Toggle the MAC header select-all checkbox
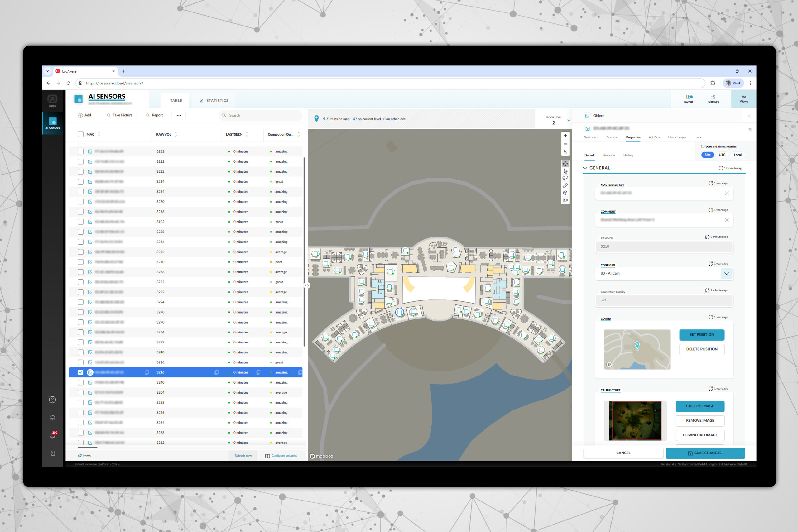This screenshot has height=532, width=798. [80, 134]
